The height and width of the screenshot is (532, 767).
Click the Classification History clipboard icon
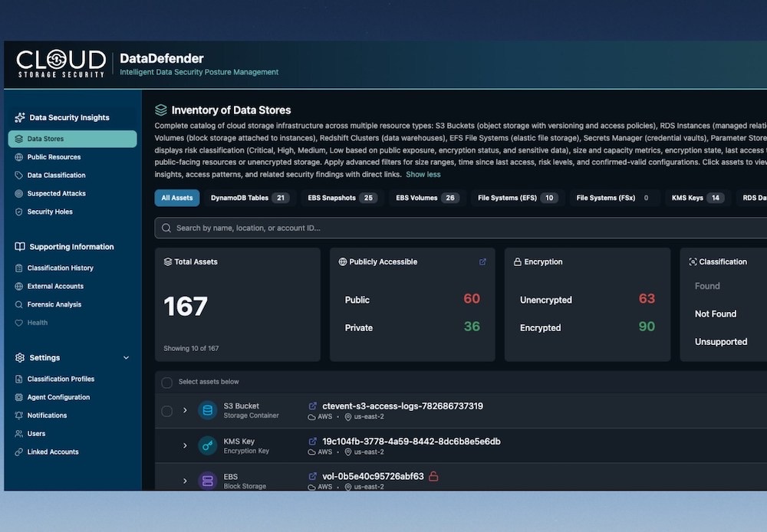tap(18, 268)
